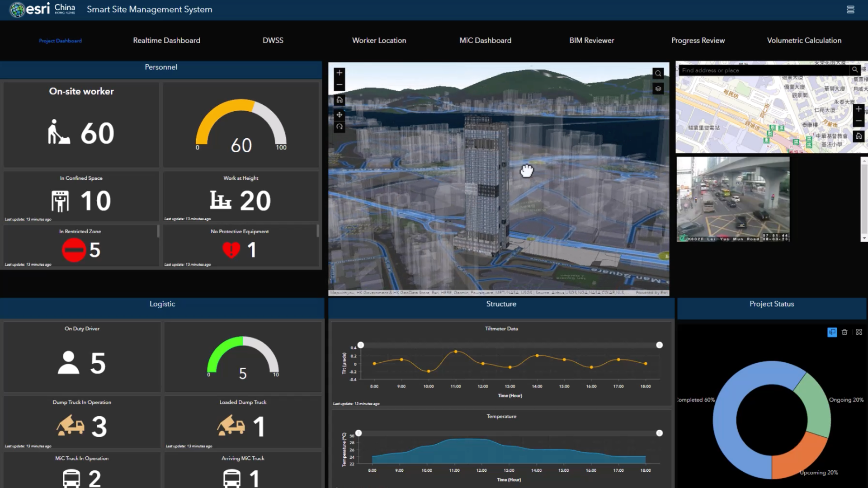This screenshot has height=488, width=868.
Task: Click the grid icon in Project Status panel
Action: coord(859,332)
